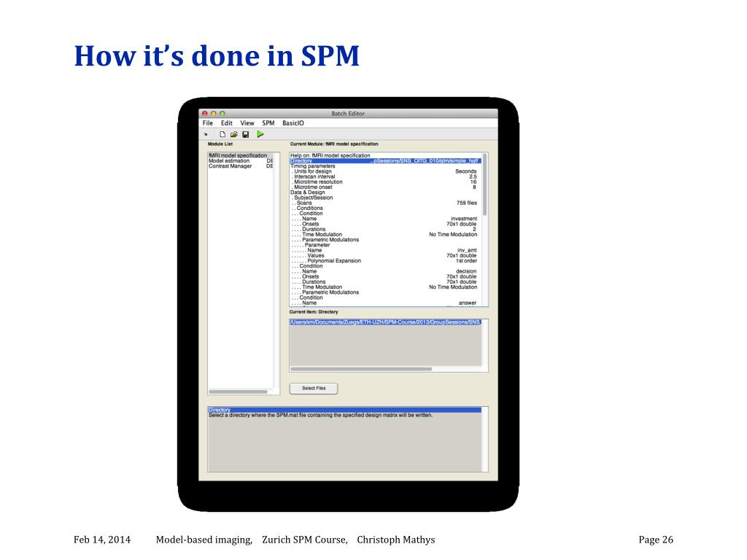Viewport: 747px width, 560px height.
Task: Click the vertical scrollbar of Current Module list
Action: click(484, 184)
